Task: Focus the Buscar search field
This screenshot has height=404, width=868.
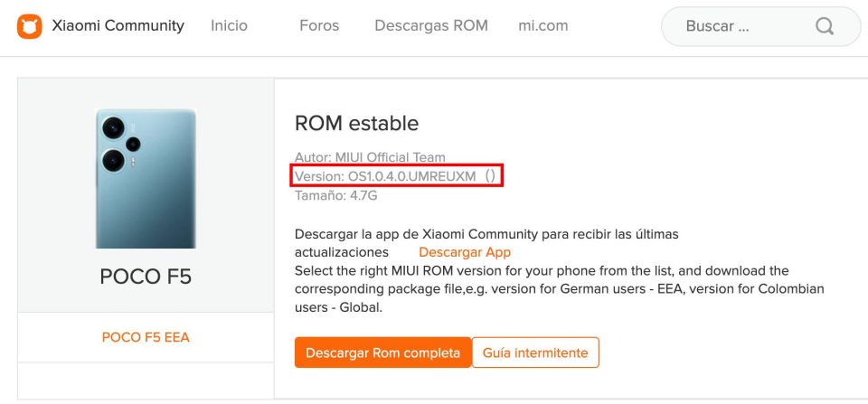Action: 761,26
